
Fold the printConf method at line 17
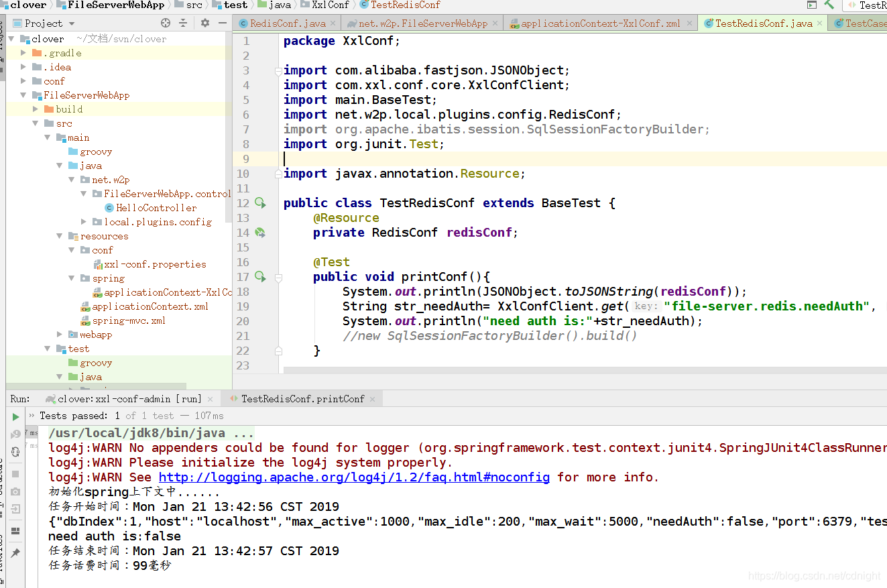click(278, 277)
